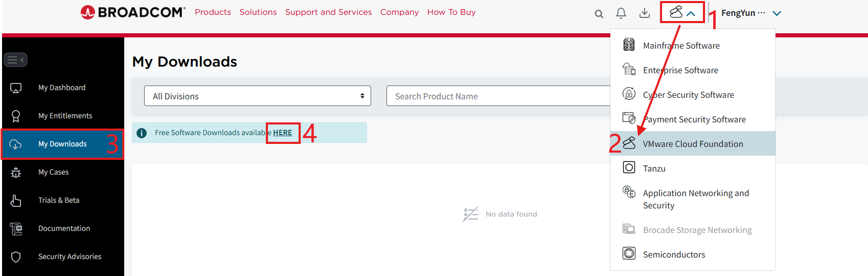Screen dimensions: 868x276
Task: Click the My Downloads cloud icon
Action: point(15,144)
